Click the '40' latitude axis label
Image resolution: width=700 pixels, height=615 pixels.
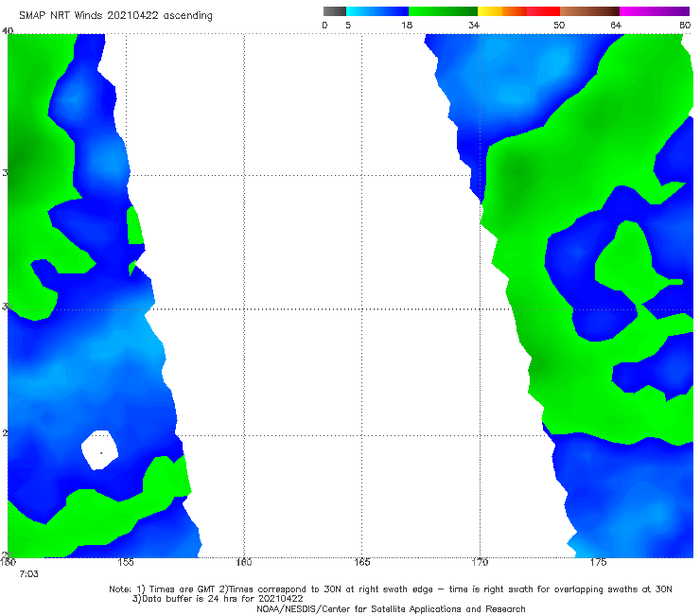tap(8, 31)
